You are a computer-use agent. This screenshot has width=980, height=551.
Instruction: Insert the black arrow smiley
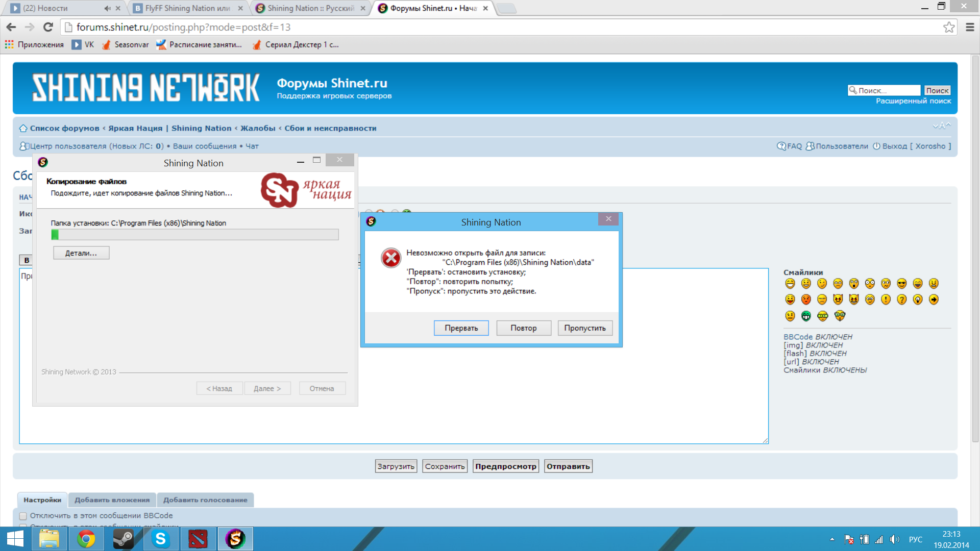934,299
